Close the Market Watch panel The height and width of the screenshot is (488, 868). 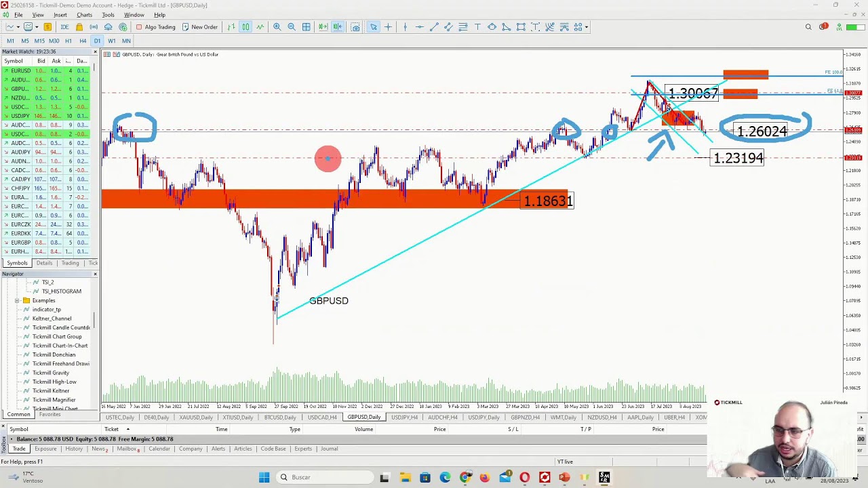(x=95, y=52)
